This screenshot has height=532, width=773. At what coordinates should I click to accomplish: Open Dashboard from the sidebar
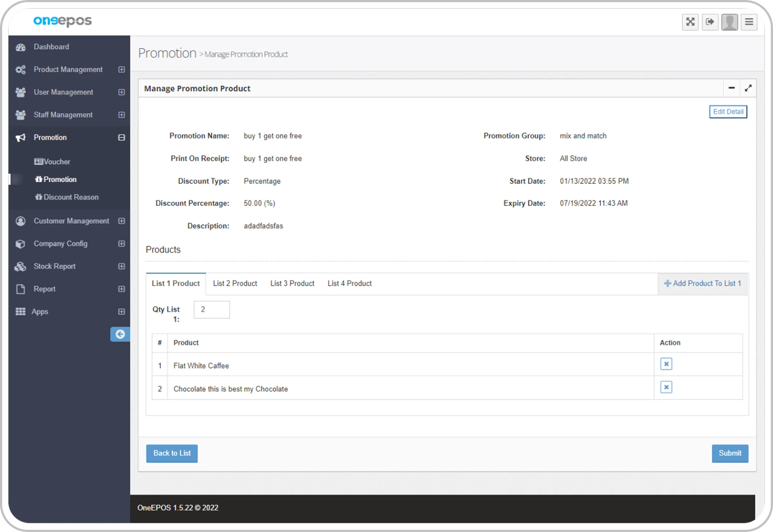tap(51, 47)
